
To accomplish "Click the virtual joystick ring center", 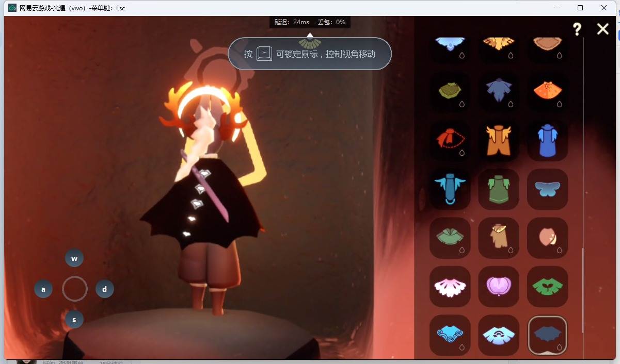I will pyautogui.click(x=75, y=289).
